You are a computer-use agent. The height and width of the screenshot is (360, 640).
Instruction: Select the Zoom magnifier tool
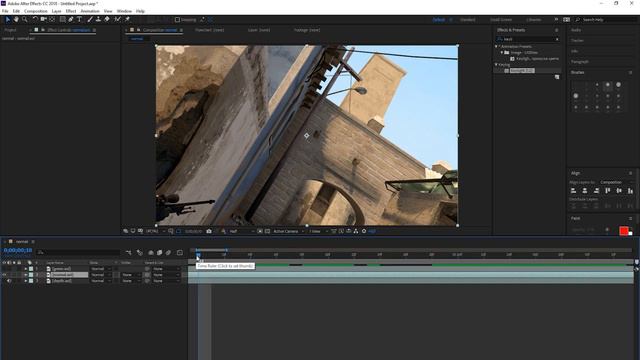(24, 19)
